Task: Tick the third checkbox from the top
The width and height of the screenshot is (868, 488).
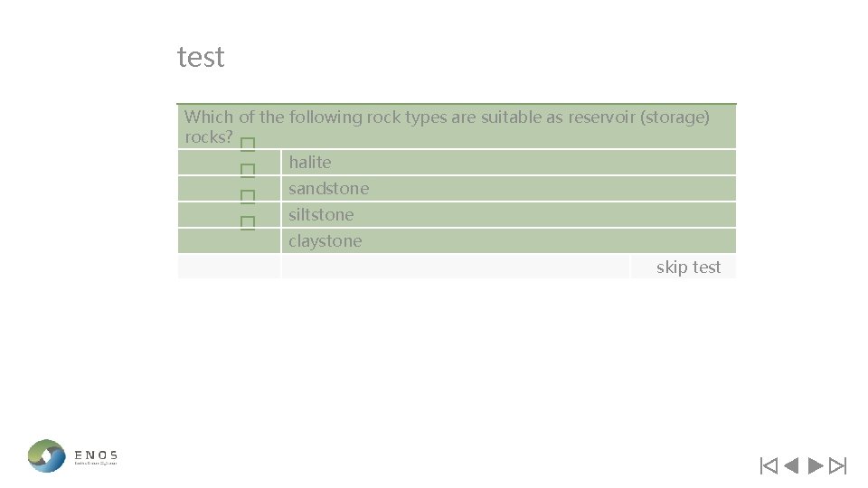Action: click(248, 197)
